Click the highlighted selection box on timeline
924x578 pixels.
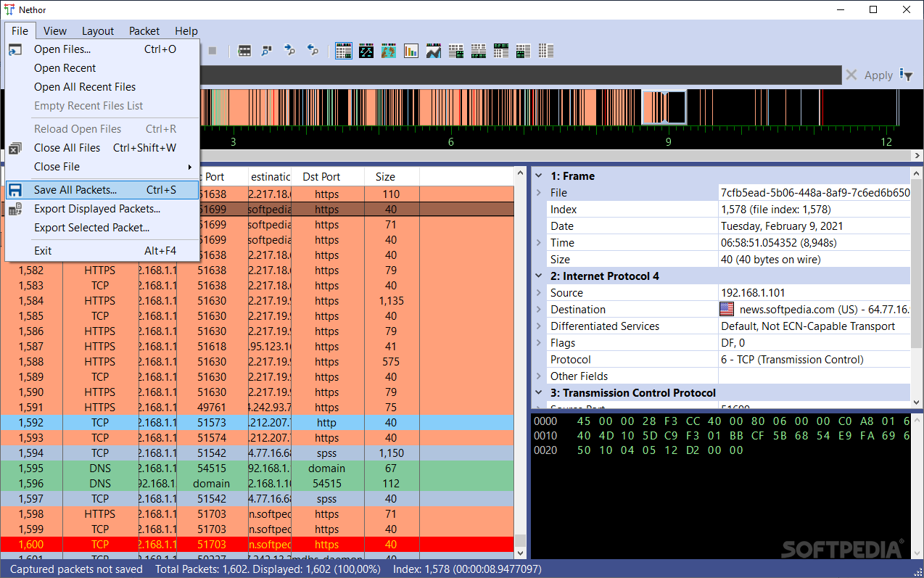[x=664, y=107]
